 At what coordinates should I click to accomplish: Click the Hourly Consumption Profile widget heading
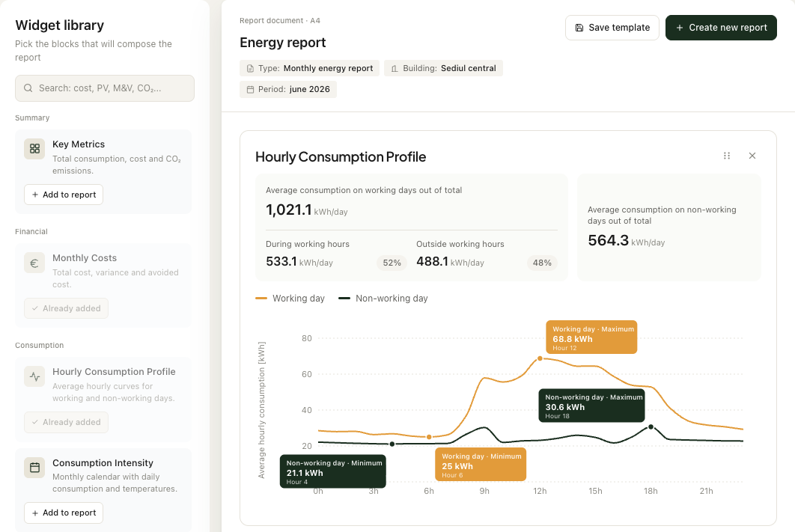(341, 157)
